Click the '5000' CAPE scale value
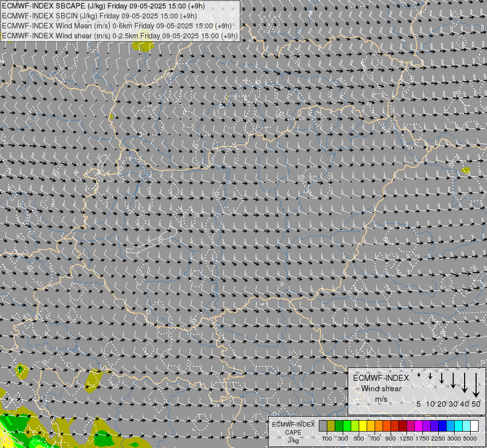Viewport: 487px width, 448px height. [x=470, y=439]
